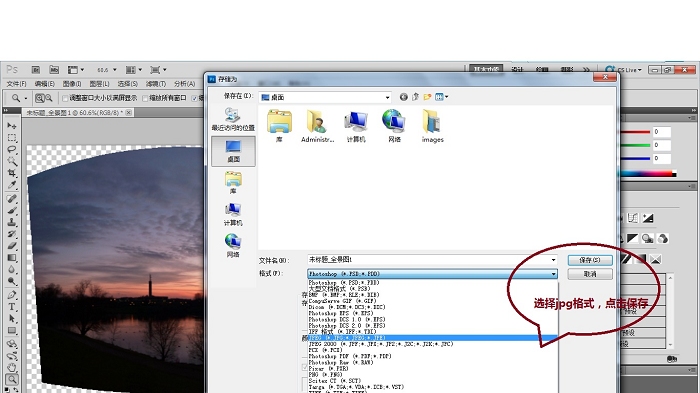
Task: Choose the highlighted JPEG format entry
Action: coord(432,338)
